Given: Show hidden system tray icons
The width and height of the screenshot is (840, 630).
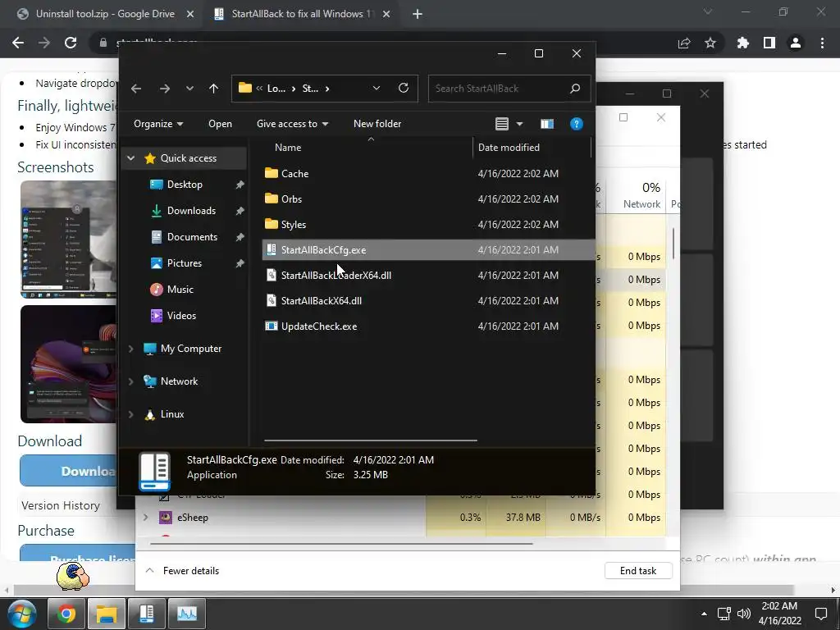Looking at the screenshot, I should [x=704, y=614].
